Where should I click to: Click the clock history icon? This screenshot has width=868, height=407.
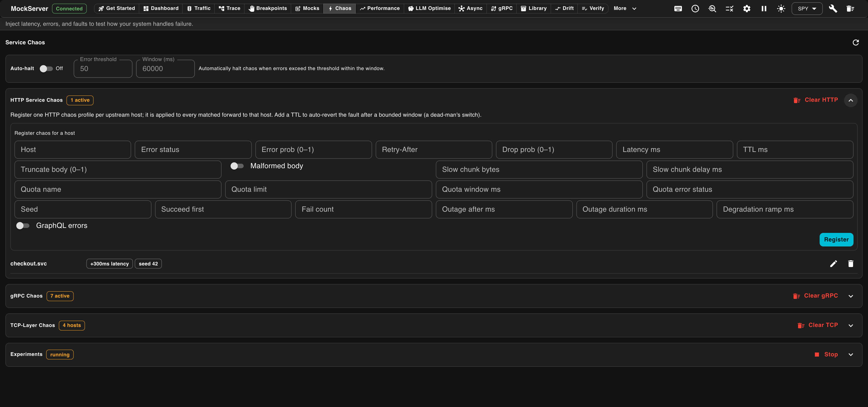[695, 9]
